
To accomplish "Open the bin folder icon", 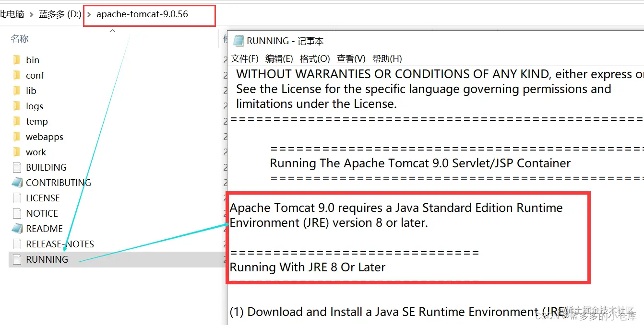I will tap(17, 60).
